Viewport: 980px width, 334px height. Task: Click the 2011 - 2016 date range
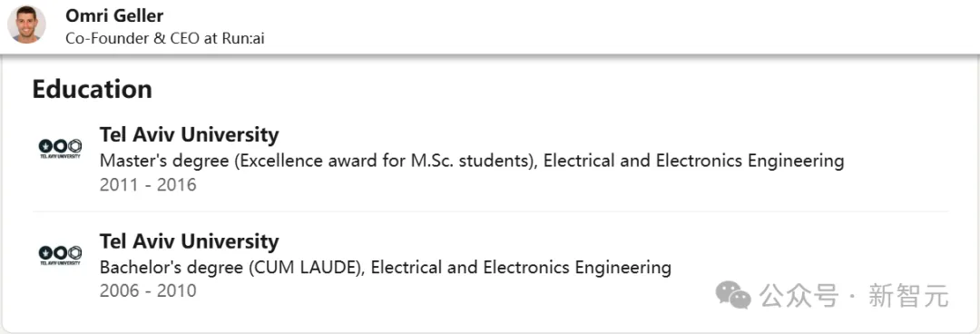148,184
